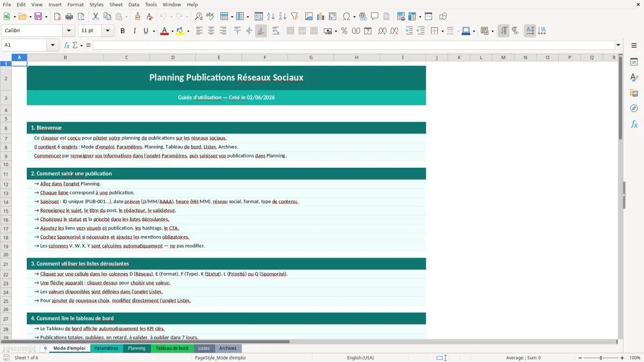Switch to the Tableau de bord tab

click(x=172, y=348)
